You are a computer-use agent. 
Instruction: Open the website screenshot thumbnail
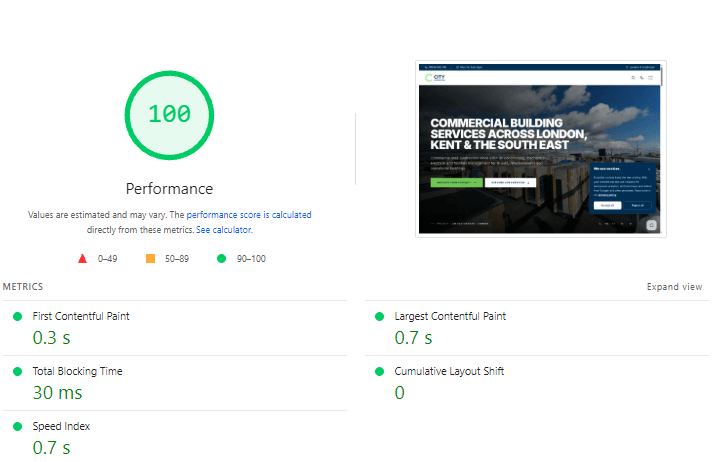[x=540, y=149]
